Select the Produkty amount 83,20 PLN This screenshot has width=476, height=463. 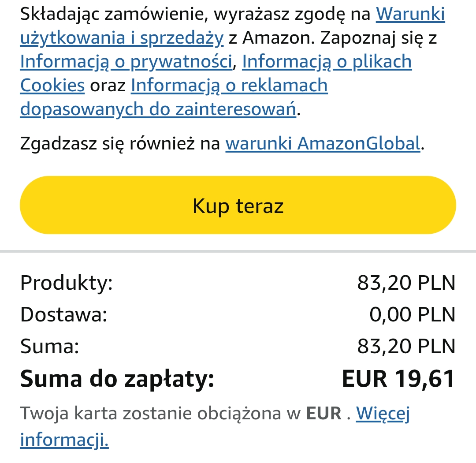[x=406, y=283]
